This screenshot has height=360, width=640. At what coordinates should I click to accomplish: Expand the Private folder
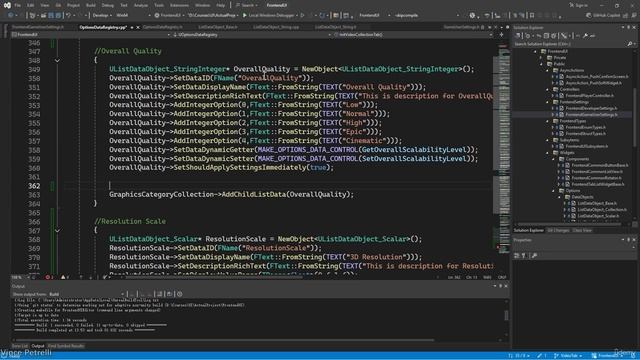[542, 58]
